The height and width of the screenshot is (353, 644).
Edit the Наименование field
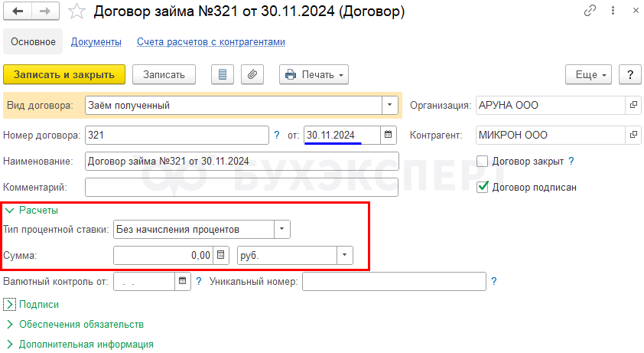(242, 162)
